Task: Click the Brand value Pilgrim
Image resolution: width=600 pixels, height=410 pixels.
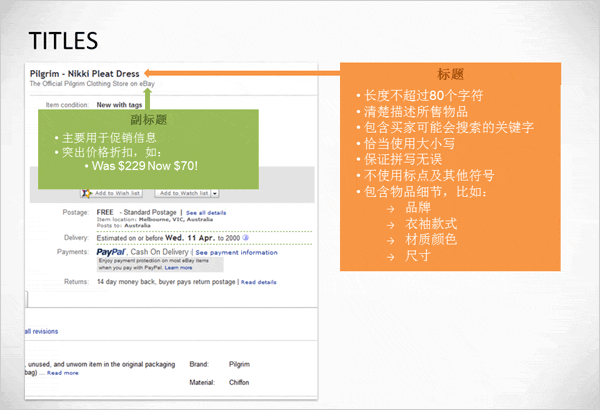Action: (239, 364)
